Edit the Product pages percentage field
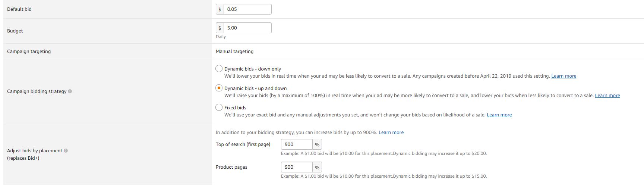The width and height of the screenshot is (644, 187). point(297,167)
